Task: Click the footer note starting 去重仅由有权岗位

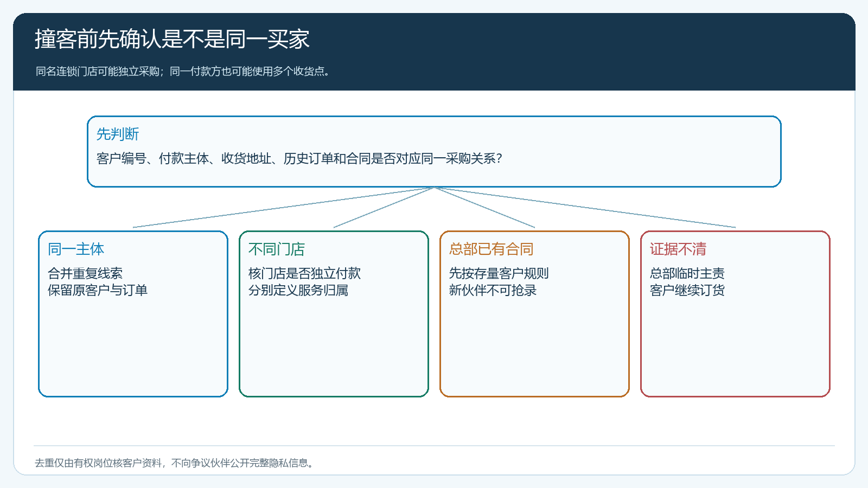Action: pyautogui.click(x=174, y=463)
